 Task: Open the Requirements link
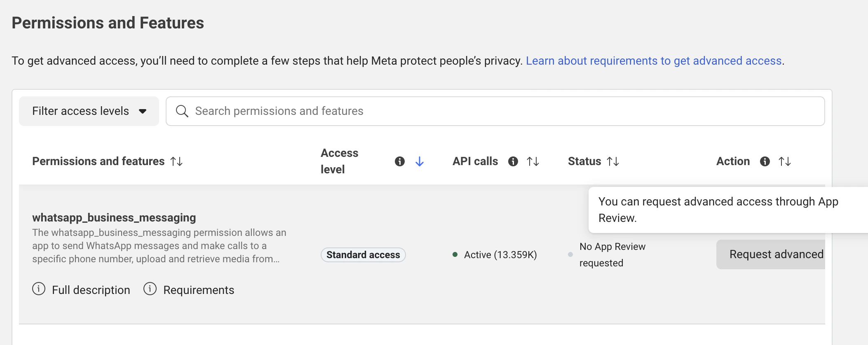pyautogui.click(x=199, y=290)
